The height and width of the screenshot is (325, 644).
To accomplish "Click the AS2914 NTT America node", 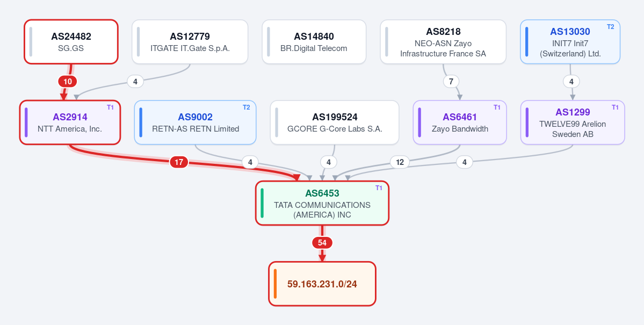I will click(70, 122).
